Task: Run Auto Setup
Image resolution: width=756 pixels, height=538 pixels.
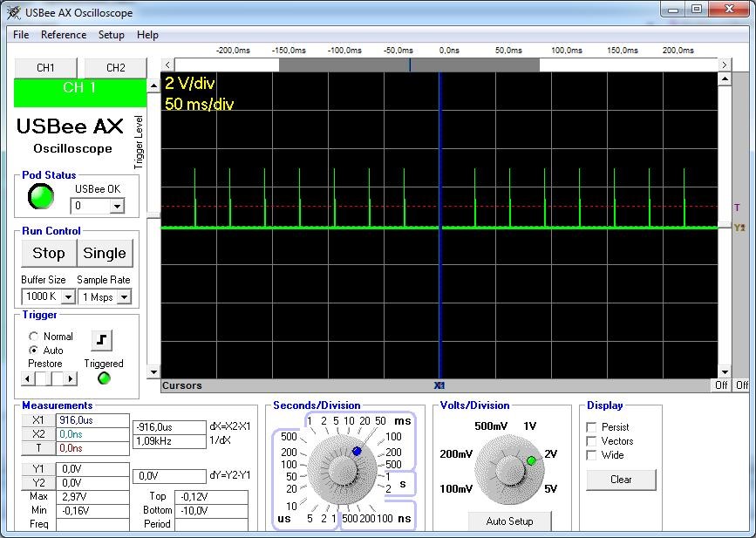Action: coord(508,521)
